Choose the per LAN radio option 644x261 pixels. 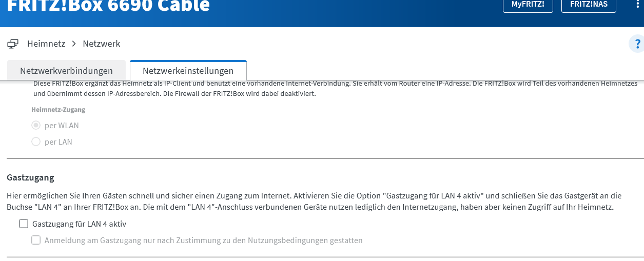(36, 142)
